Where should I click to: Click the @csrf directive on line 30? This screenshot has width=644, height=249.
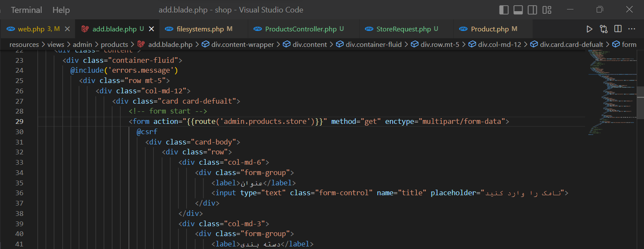(147, 132)
